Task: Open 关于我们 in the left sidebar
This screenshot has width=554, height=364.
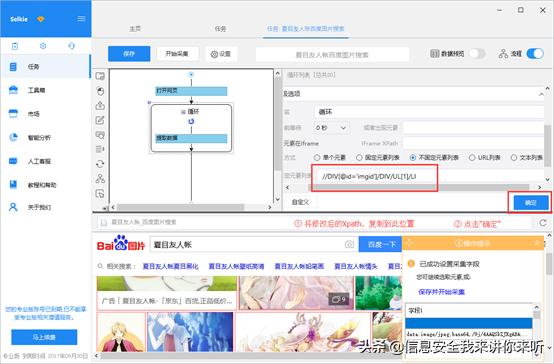Action: click(x=45, y=207)
